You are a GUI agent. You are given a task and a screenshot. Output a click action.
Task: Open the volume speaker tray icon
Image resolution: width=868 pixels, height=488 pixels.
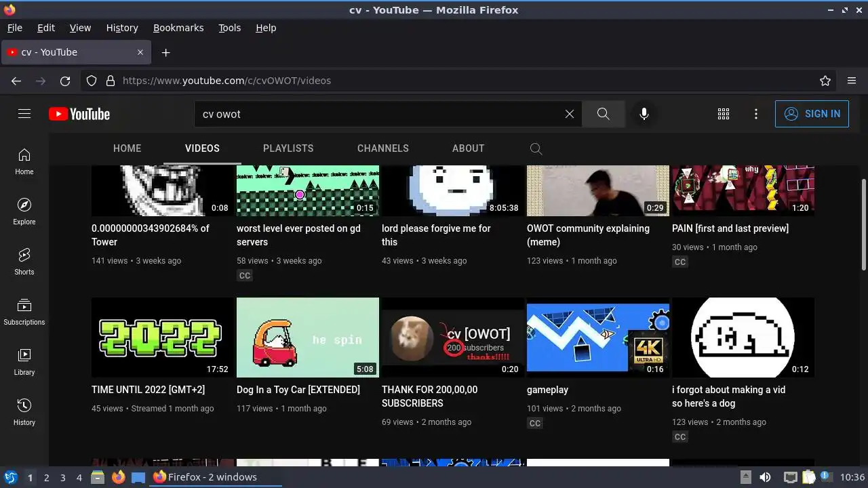click(x=765, y=477)
